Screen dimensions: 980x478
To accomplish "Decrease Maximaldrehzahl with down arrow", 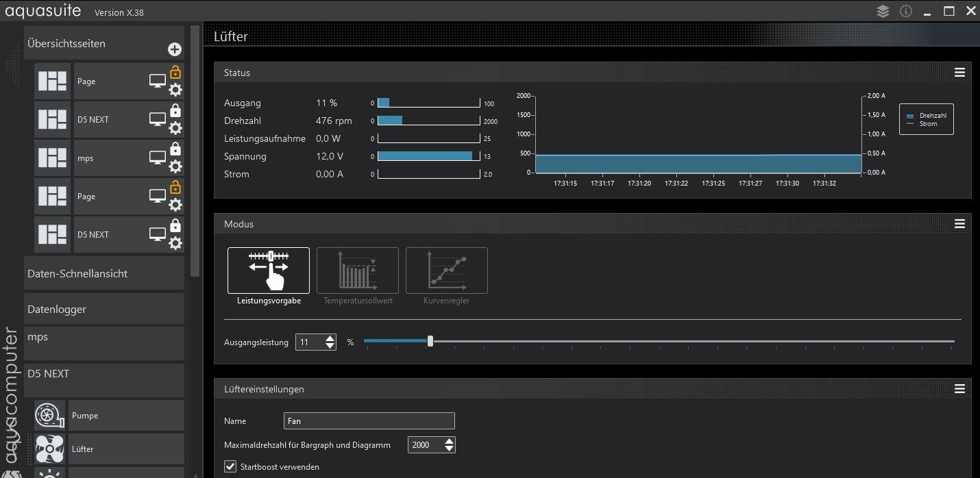I will (x=449, y=449).
